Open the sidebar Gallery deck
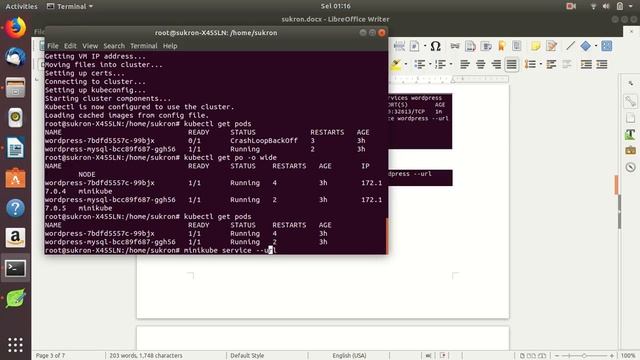The image size is (640, 360). tap(631, 151)
